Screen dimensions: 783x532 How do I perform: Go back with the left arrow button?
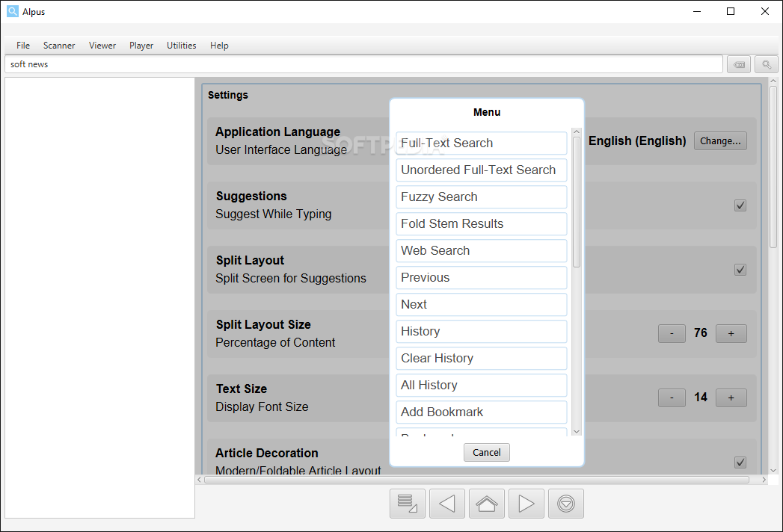(x=447, y=504)
